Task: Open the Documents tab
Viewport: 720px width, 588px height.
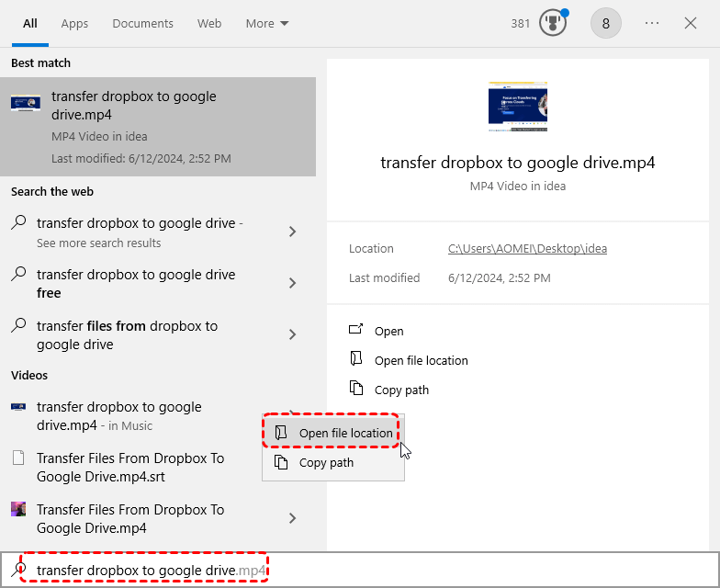Action: pyautogui.click(x=143, y=24)
